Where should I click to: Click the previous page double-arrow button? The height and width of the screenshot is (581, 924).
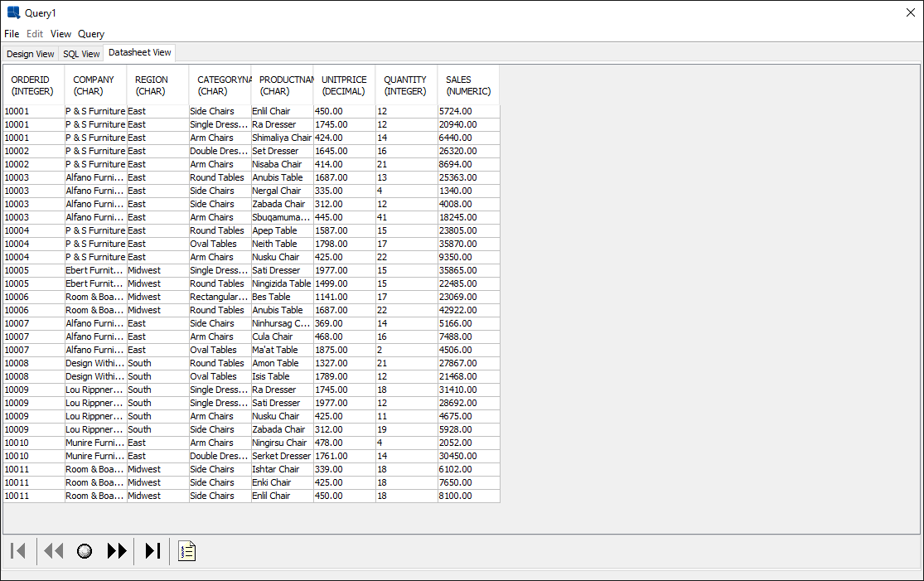[x=54, y=551]
